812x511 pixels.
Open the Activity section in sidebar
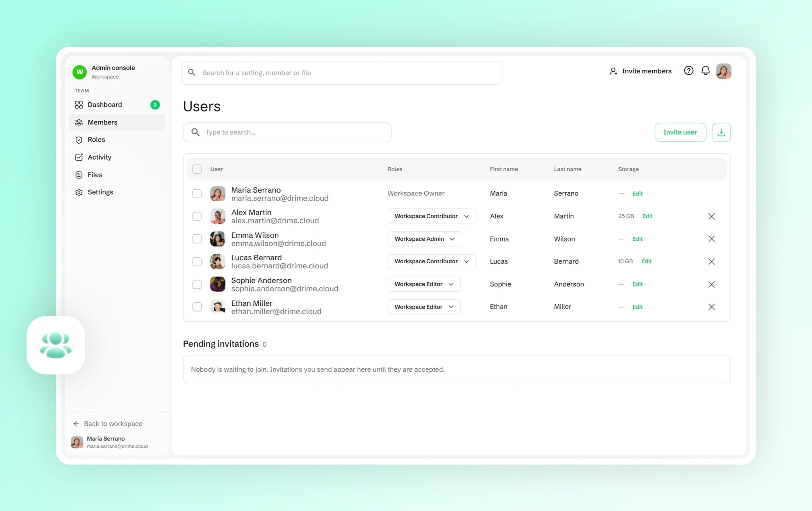(117, 157)
